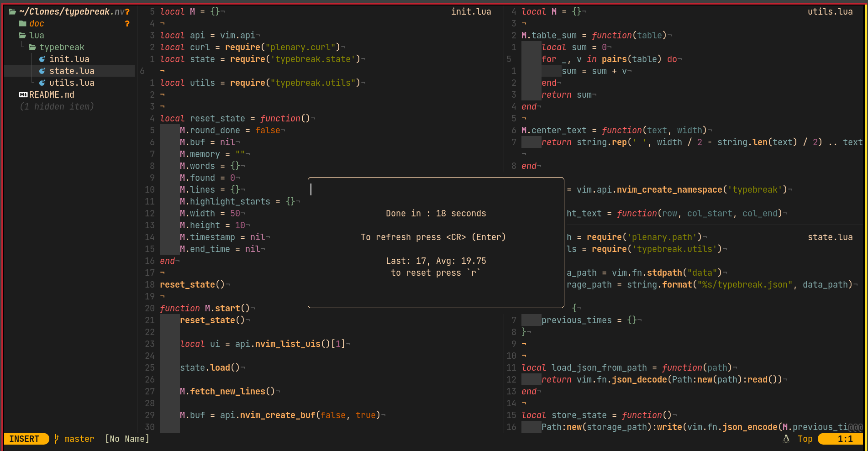This screenshot has width=868, height=451.
Task: Click the 'Done in : 18 seconds' text
Action: click(x=436, y=213)
